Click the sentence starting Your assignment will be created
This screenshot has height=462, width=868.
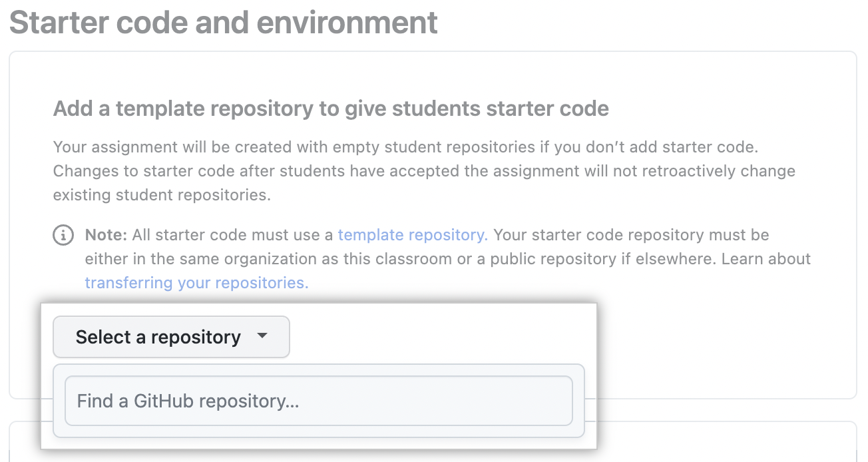pyautogui.click(x=406, y=146)
